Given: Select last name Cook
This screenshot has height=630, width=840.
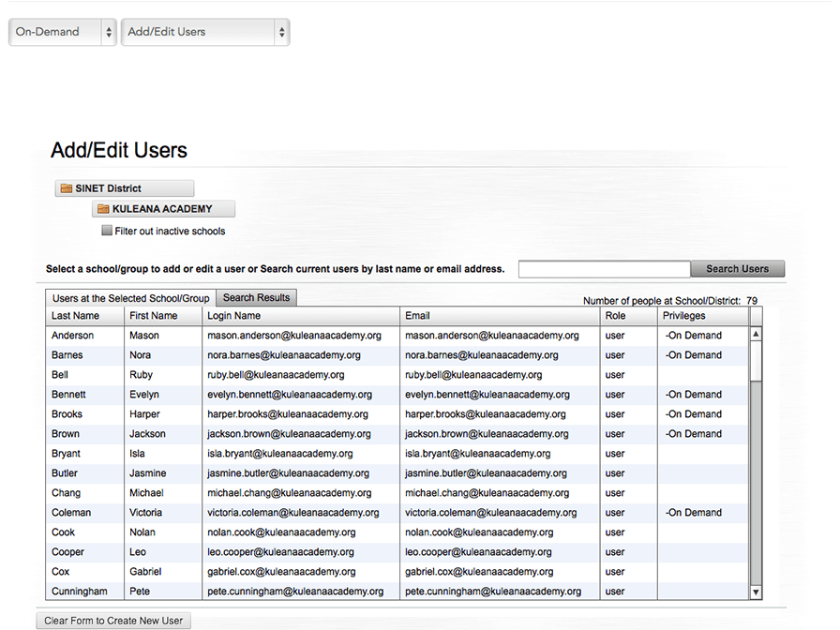Looking at the screenshot, I should (x=63, y=532).
